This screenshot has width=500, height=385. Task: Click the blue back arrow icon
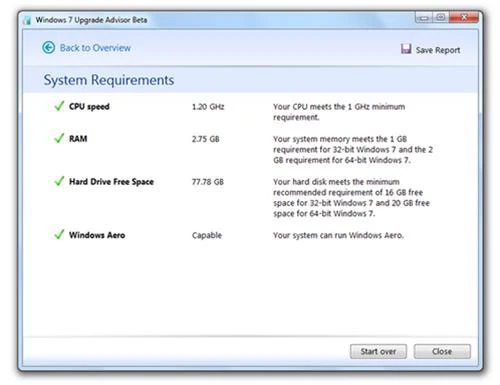click(49, 48)
